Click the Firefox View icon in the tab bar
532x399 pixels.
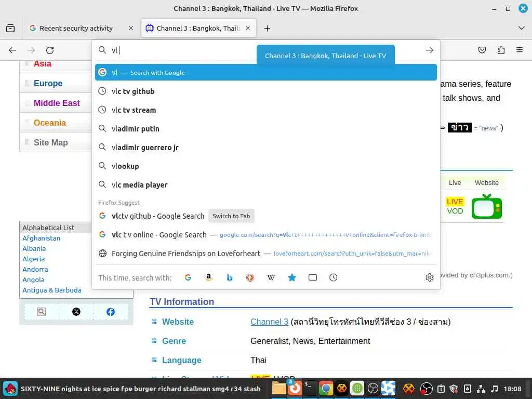pos(10,28)
